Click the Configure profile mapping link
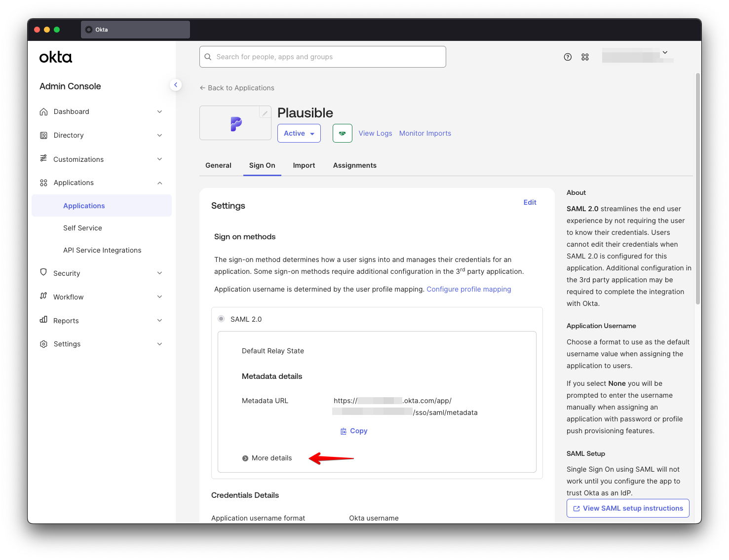This screenshot has width=729, height=560. tap(468, 289)
